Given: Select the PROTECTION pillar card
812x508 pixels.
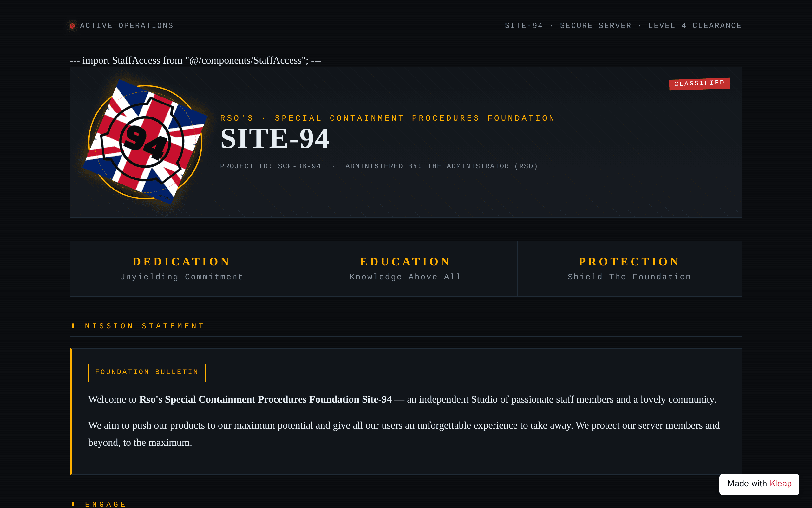Looking at the screenshot, I should [x=630, y=269].
